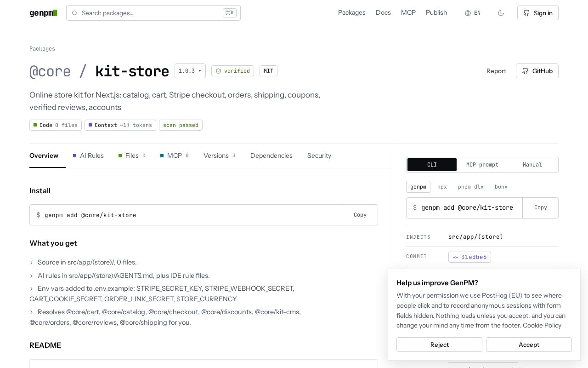Reject analytics in the cookie banner
The image size is (588, 368).
[x=439, y=345]
